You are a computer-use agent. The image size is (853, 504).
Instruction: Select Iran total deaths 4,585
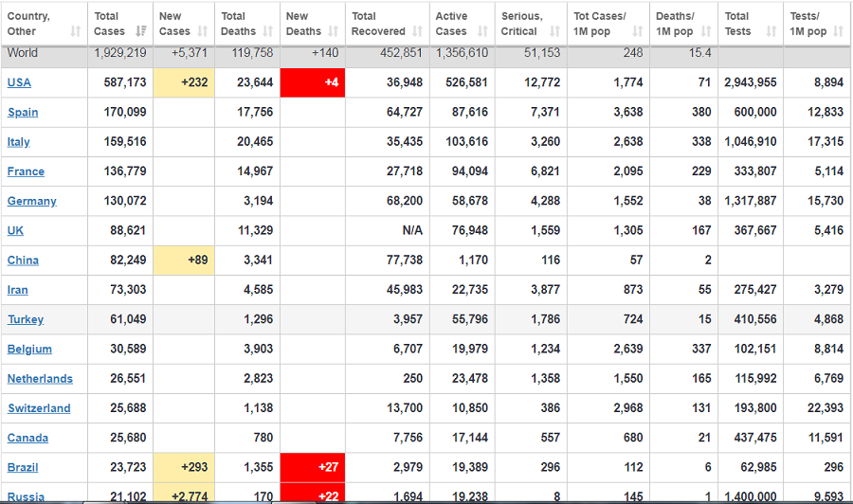coord(259,290)
